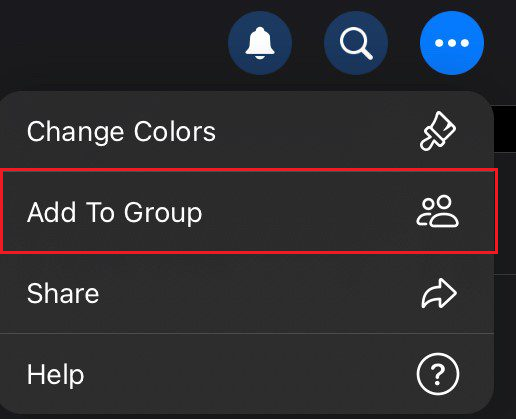516x419 pixels.
Task: Open the Help text label
Action: [x=55, y=375]
